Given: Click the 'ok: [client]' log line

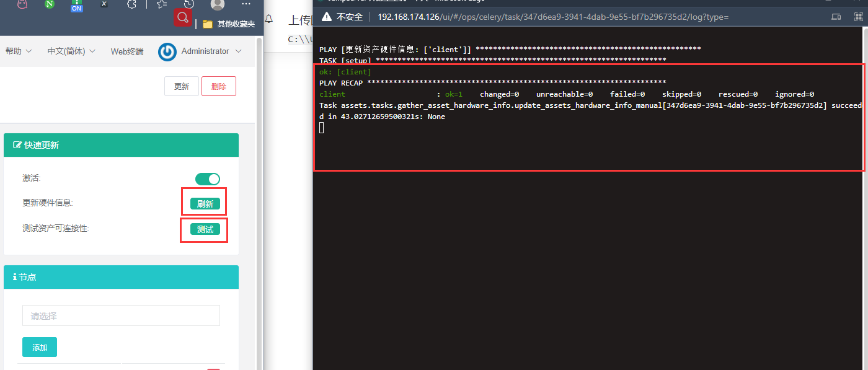Looking at the screenshot, I should pyautogui.click(x=345, y=72).
